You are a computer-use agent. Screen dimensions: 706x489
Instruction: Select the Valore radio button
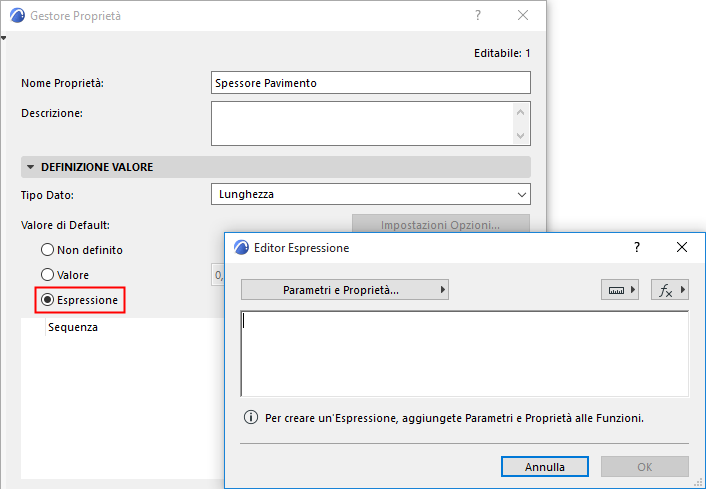click(47, 274)
